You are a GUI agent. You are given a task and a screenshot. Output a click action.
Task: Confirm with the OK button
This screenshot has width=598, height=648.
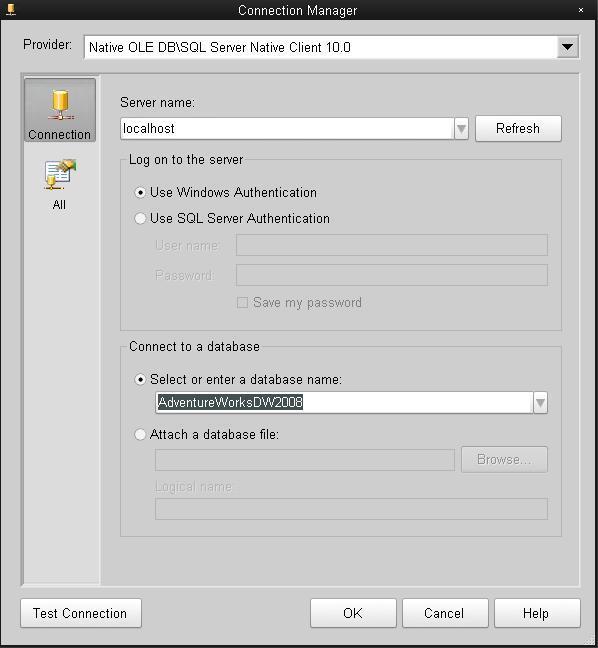pyautogui.click(x=353, y=613)
